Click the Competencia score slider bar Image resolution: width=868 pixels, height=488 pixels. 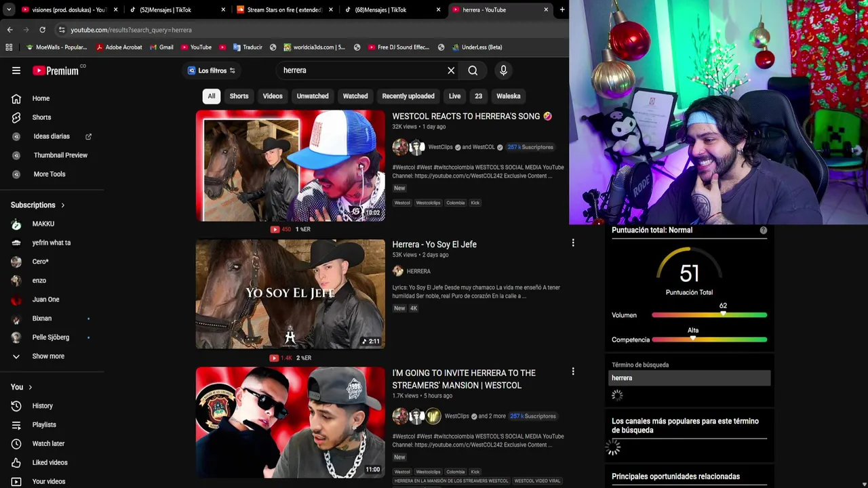[x=709, y=340]
